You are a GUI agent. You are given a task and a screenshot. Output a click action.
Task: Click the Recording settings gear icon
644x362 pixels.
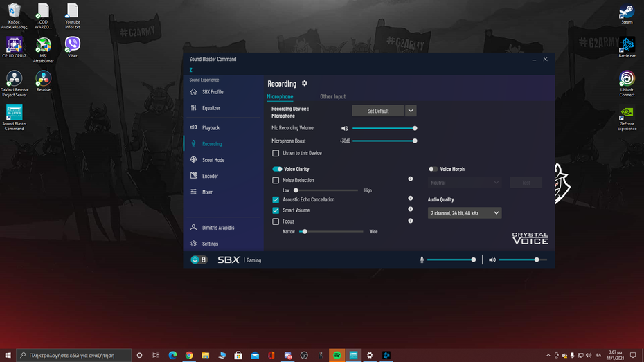pyautogui.click(x=305, y=83)
